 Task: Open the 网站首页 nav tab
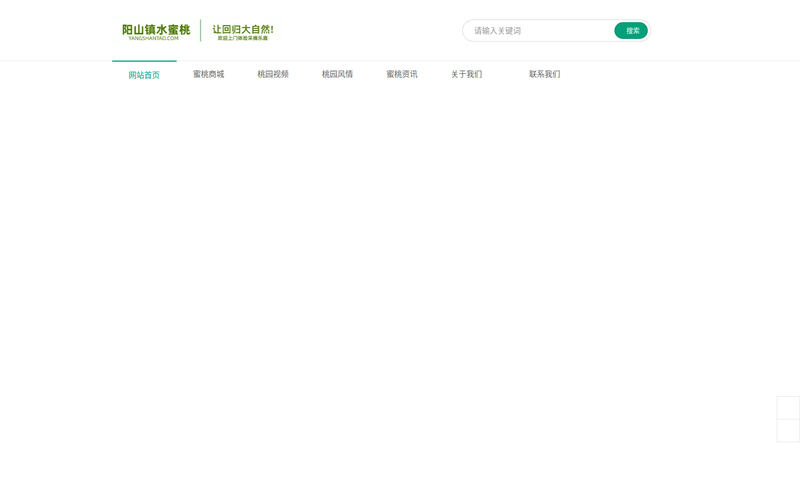tap(144, 74)
